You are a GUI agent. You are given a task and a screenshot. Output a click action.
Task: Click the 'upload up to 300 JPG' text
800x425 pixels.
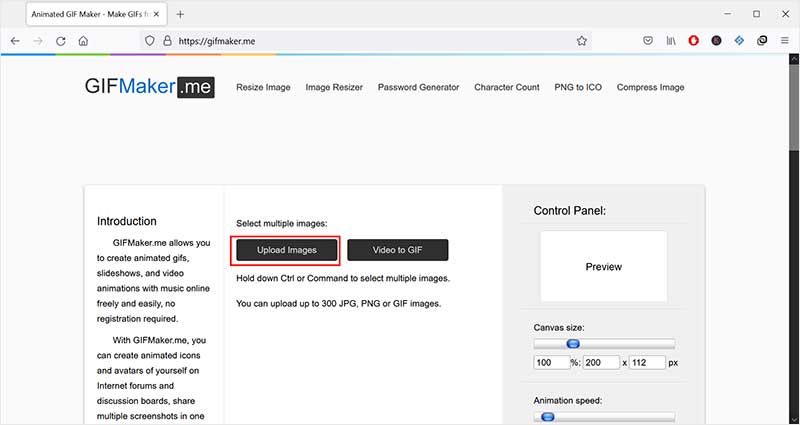pyautogui.click(x=339, y=304)
